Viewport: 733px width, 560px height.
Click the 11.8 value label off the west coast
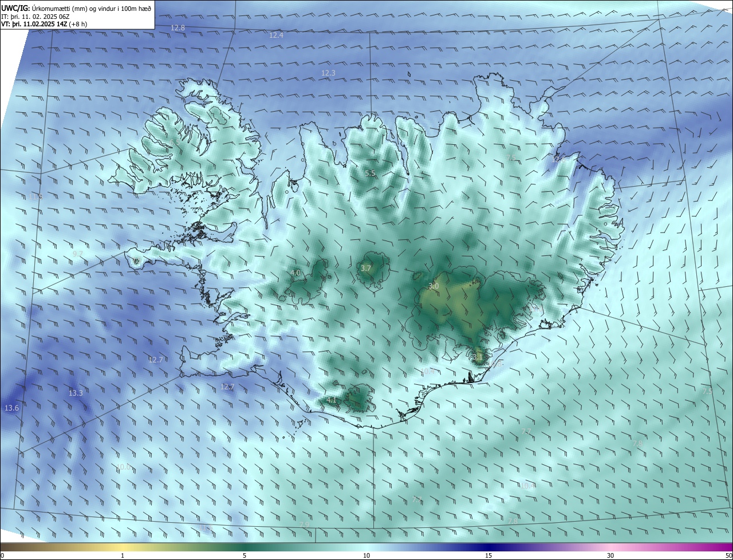pyautogui.click(x=37, y=196)
